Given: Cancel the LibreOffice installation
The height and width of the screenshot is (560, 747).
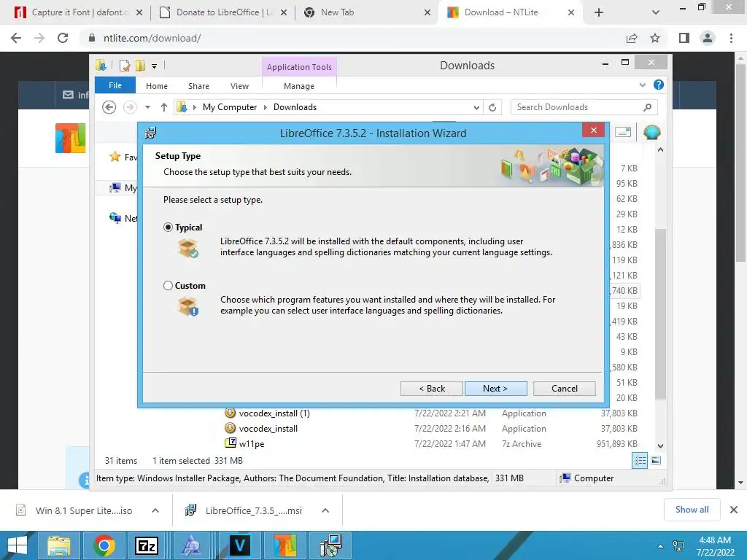Looking at the screenshot, I should (x=565, y=389).
